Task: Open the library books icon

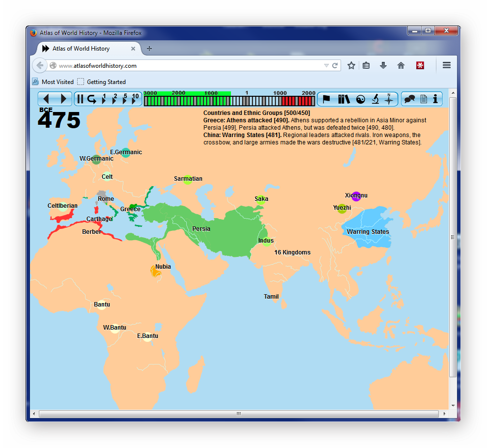Action: tap(344, 98)
